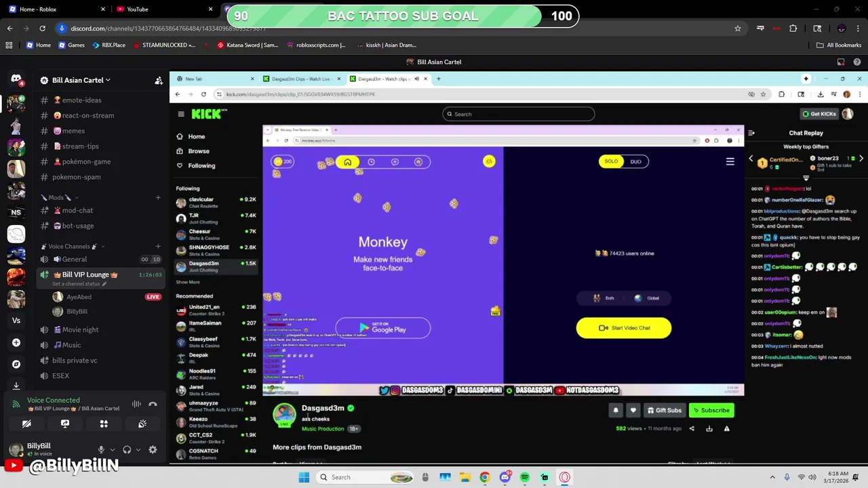Select Home in Kick sidebar
868x488 pixels.
coord(197,136)
